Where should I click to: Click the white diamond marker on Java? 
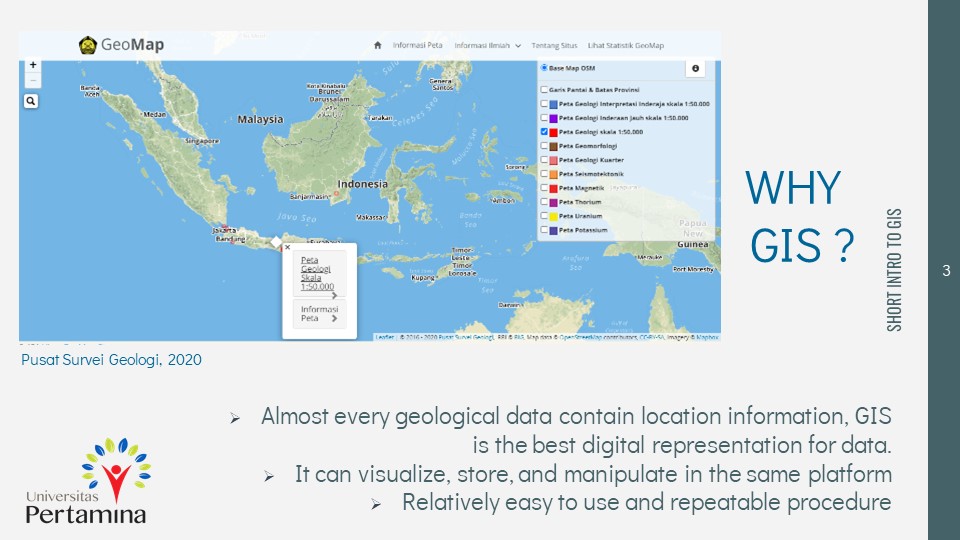coord(276,242)
